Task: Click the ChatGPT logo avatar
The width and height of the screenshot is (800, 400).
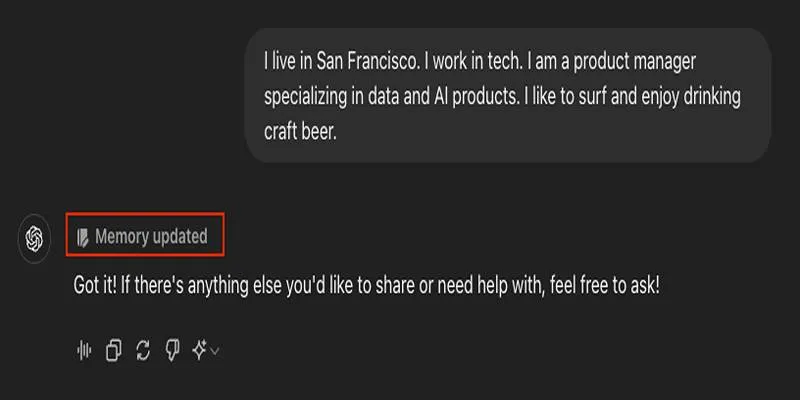Action: tap(34, 238)
